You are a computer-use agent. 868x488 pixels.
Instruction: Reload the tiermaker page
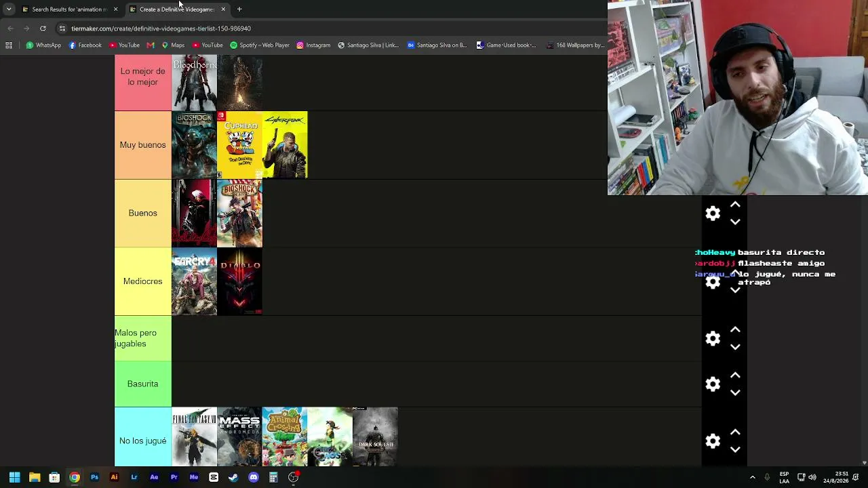tap(43, 28)
